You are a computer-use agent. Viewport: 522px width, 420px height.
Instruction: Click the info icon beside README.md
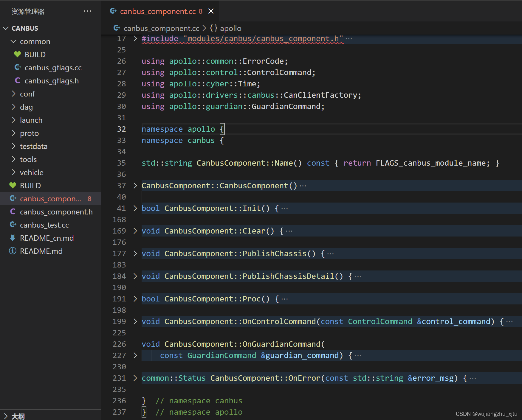point(13,251)
